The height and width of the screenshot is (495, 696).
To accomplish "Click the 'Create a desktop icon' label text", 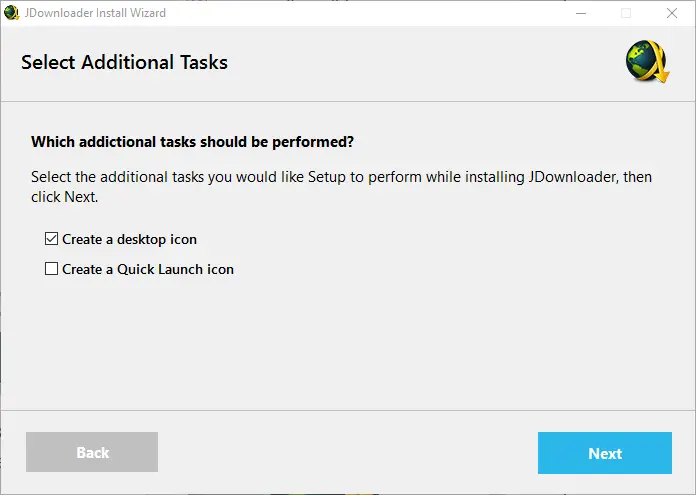I will tap(129, 239).
